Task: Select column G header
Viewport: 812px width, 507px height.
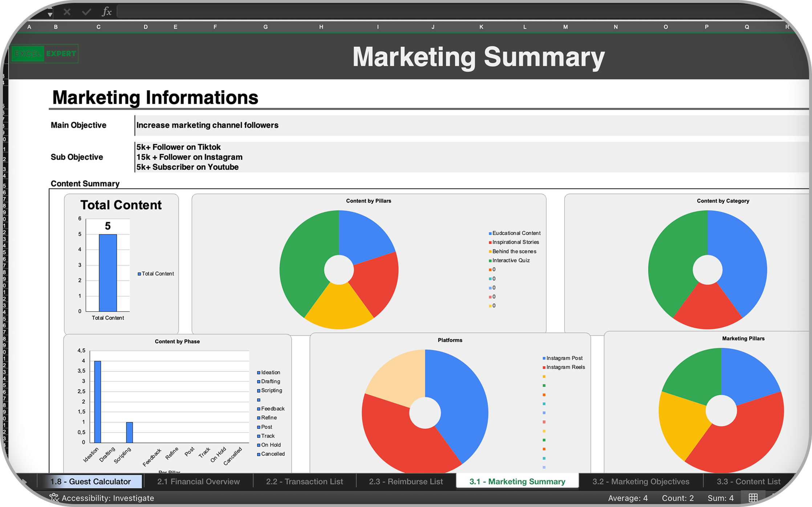Action: click(x=265, y=27)
